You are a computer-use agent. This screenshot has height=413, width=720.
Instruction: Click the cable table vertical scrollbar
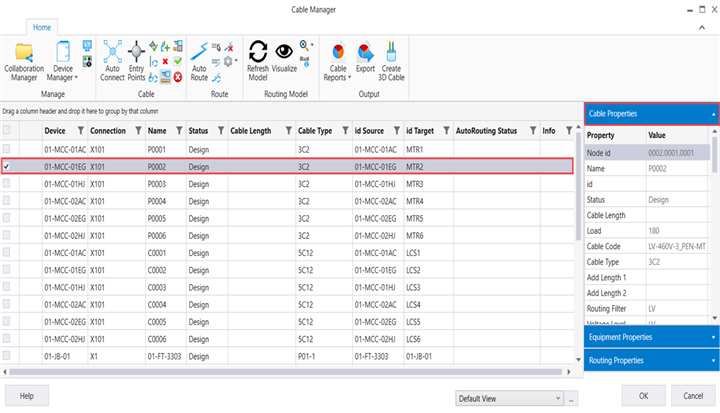578,186
